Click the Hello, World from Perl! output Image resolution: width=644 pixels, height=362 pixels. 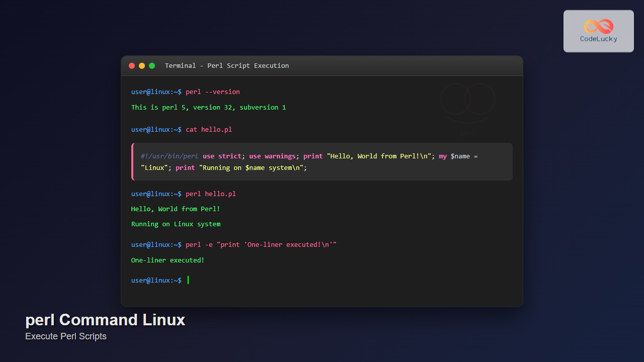tap(175, 209)
